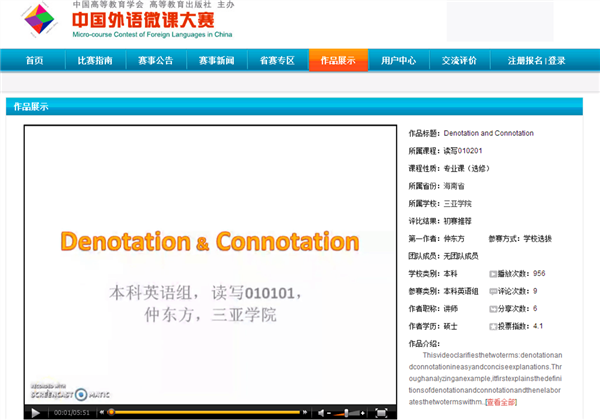Click the 注册报名 registration link

point(525,61)
